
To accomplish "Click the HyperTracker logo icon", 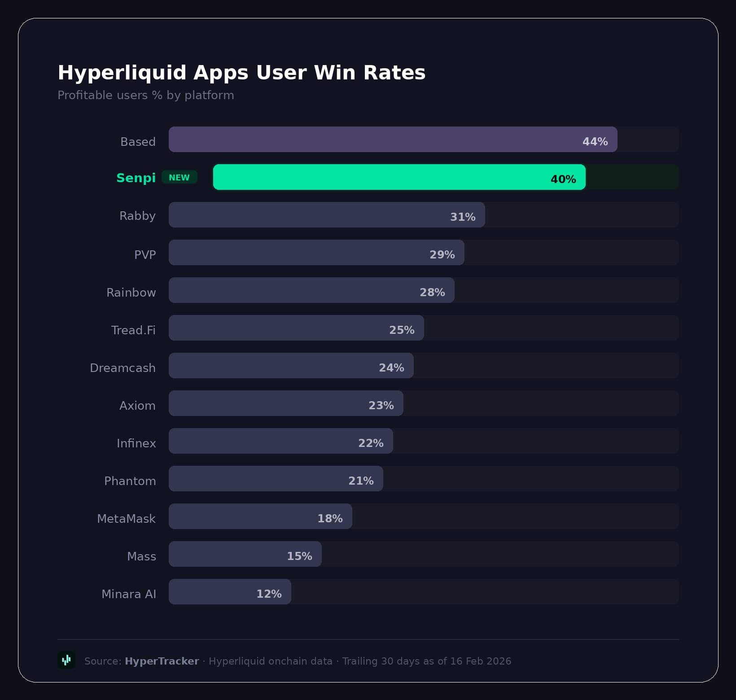I will [x=66, y=660].
